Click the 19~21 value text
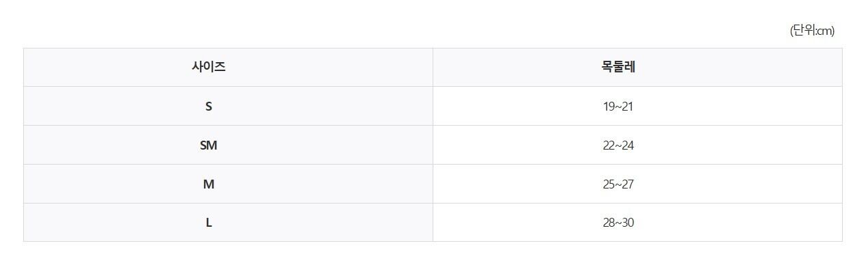Screen dimensions: 868x265 [619, 107]
